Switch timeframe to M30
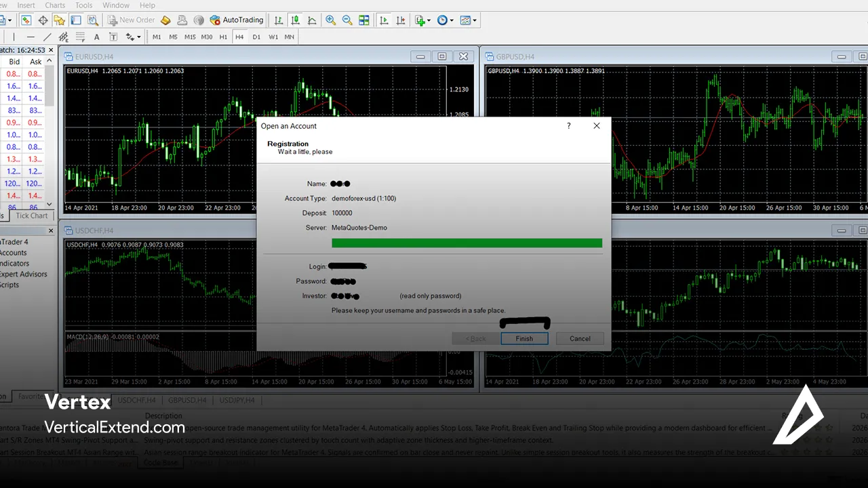The image size is (868, 488). click(207, 37)
